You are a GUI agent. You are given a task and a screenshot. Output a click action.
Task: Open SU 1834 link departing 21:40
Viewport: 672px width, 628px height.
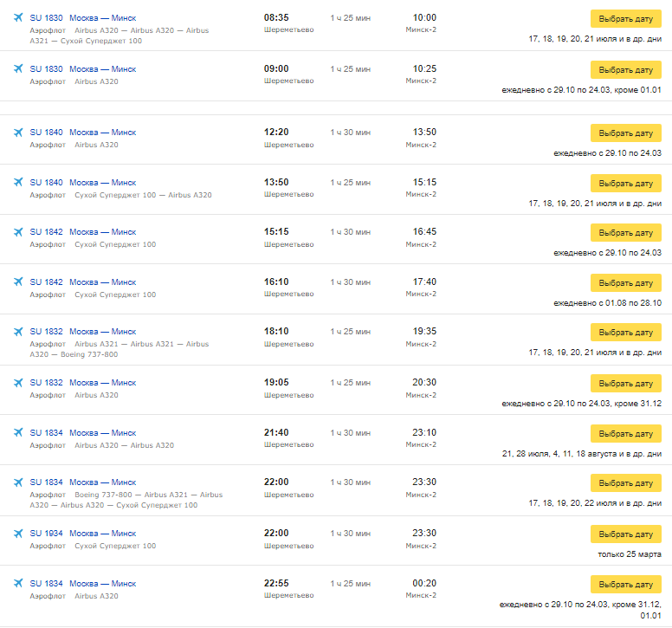pos(47,433)
